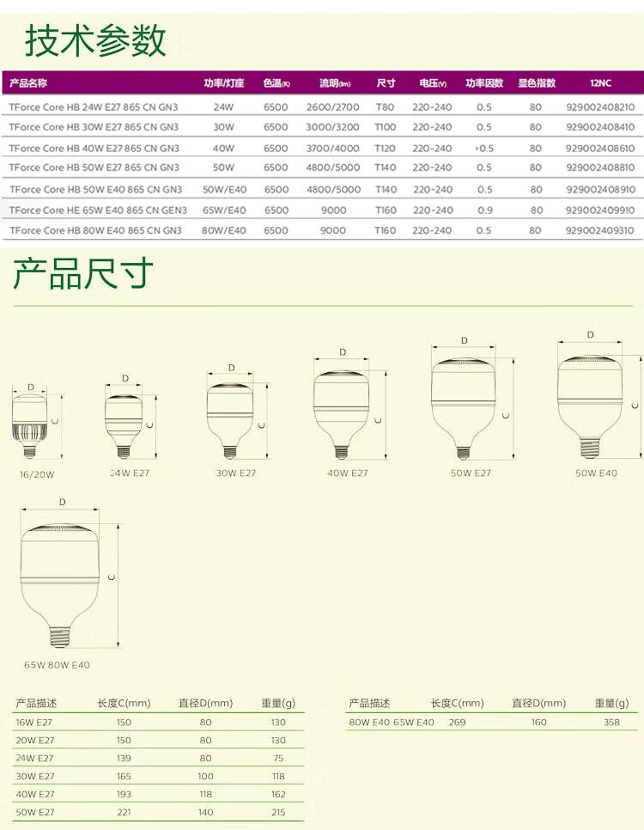The image size is (644, 830).
Task: Select the 50W E40 bulb illustration
Action: point(589,399)
